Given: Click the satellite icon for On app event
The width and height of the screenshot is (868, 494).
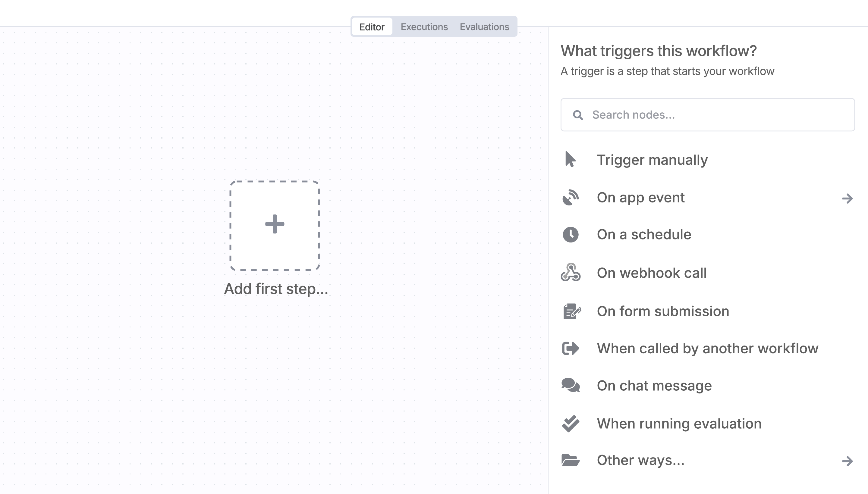Looking at the screenshot, I should pyautogui.click(x=570, y=198).
